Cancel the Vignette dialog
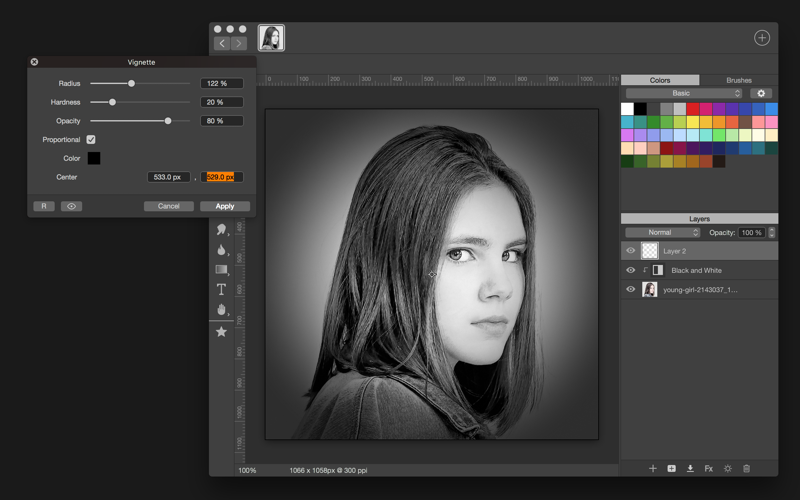The image size is (800, 500). [x=168, y=206]
